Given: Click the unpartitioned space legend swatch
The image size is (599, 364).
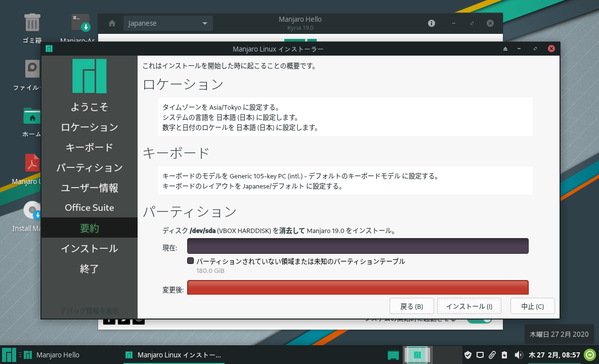Looking at the screenshot, I should (190, 260).
